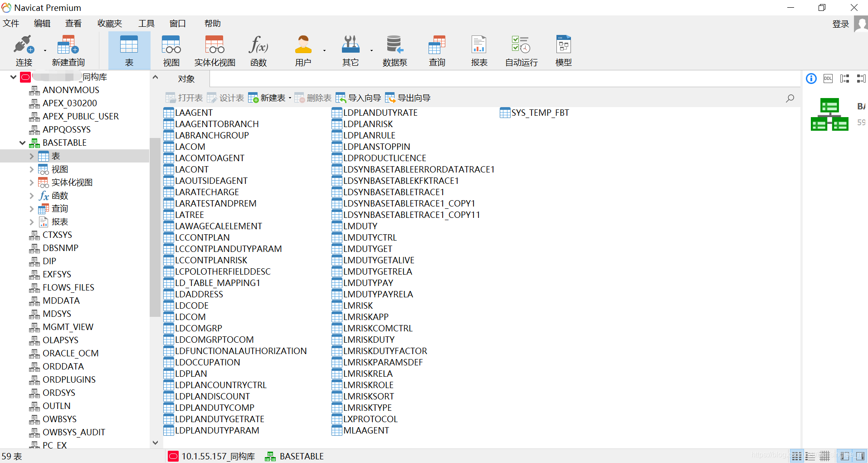Click Delete Table (删除表) button

[x=313, y=98]
